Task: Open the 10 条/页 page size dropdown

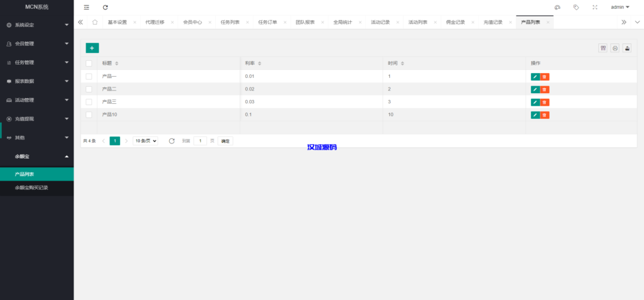Action: [x=145, y=141]
